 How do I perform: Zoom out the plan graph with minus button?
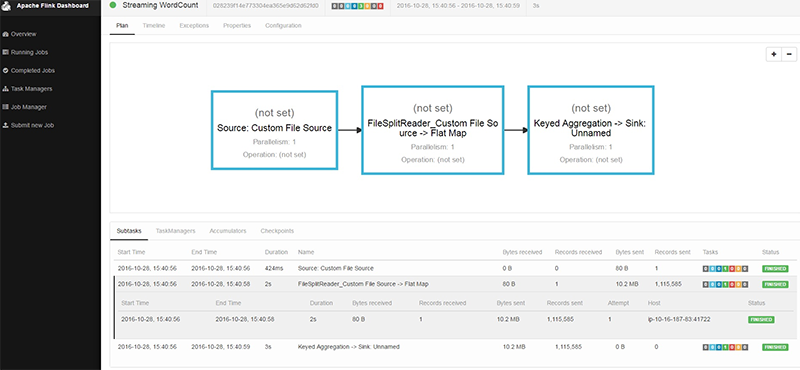[789, 54]
